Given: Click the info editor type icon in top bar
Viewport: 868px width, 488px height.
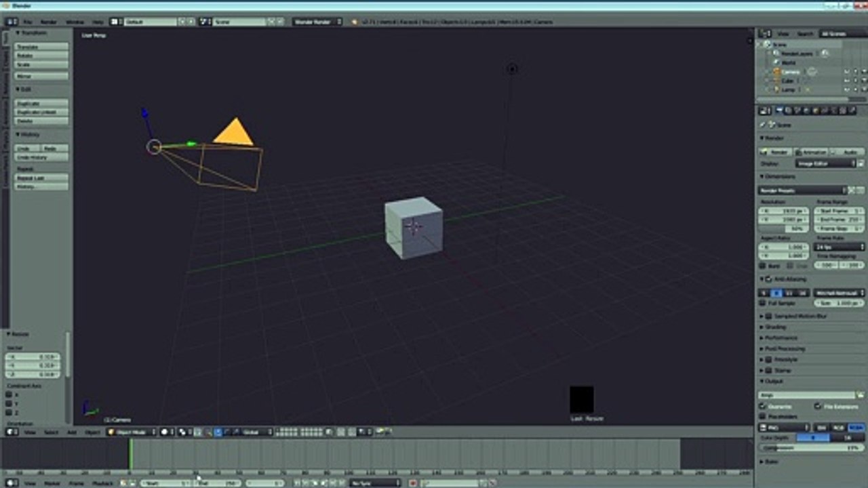Looking at the screenshot, I should pyautogui.click(x=12, y=22).
